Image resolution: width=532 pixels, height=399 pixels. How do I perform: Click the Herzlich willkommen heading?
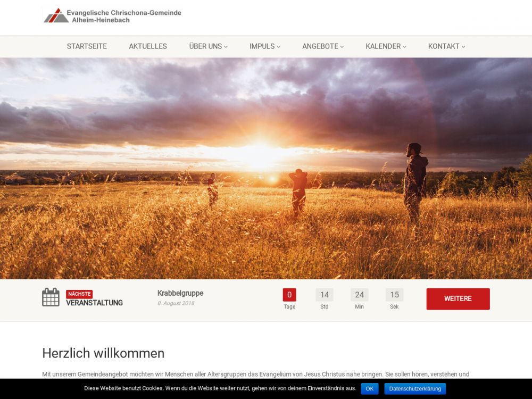103,353
